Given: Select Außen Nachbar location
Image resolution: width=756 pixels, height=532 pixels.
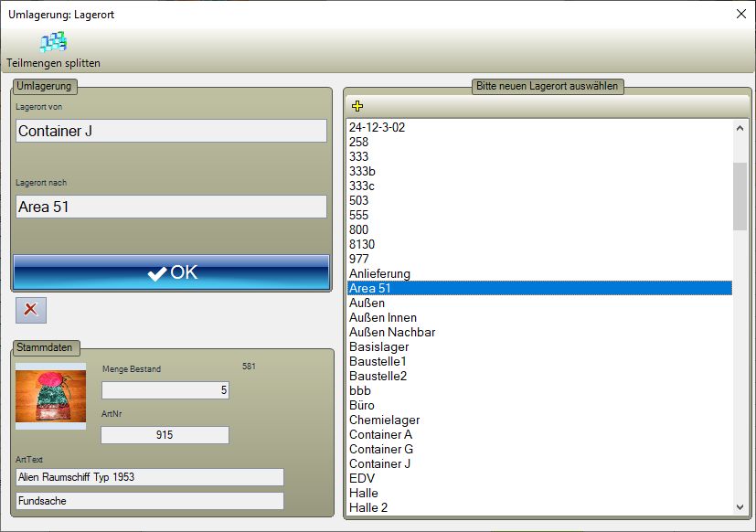Looking at the screenshot, I should point(539,333).
